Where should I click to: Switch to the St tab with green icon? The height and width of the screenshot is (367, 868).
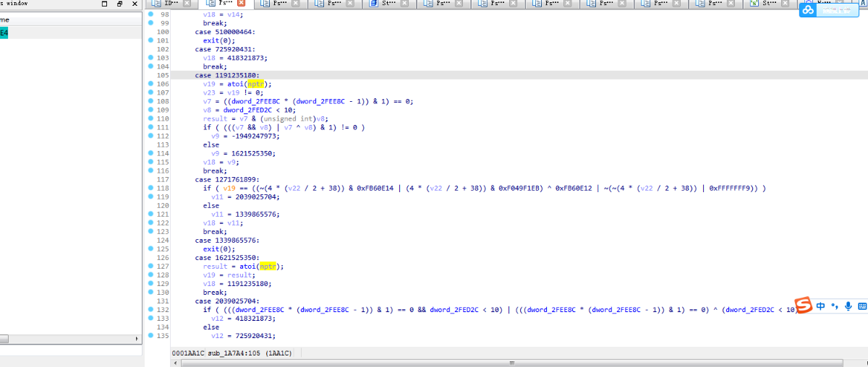(x=768, y=4)
